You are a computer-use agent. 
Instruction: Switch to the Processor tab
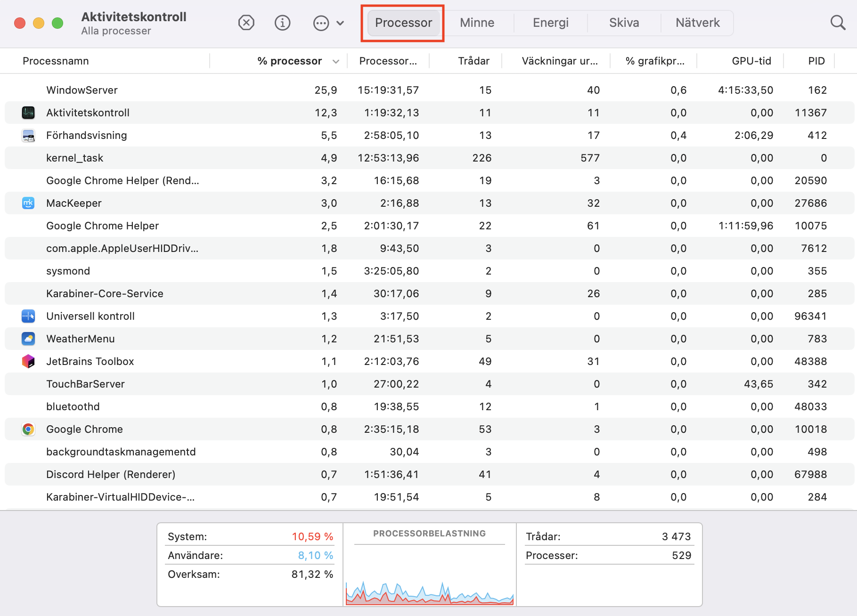pos(403,23)
